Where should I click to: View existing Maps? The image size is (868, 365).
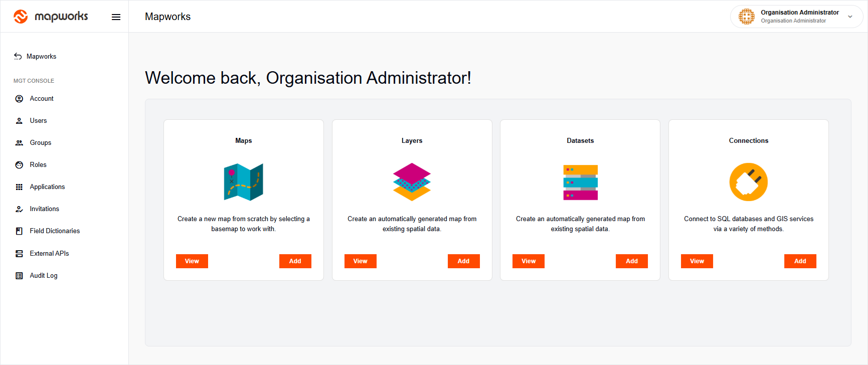192,261
